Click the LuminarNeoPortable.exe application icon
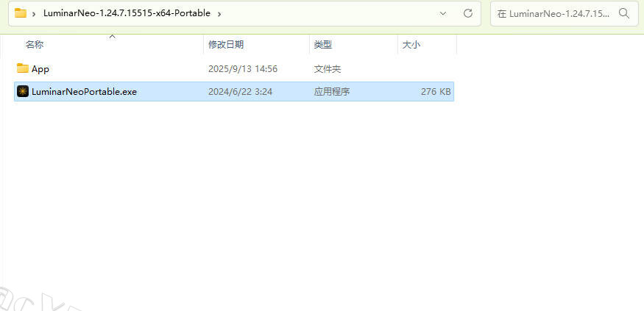The width and height of the screenshot is (644, 311). [23, 91]
